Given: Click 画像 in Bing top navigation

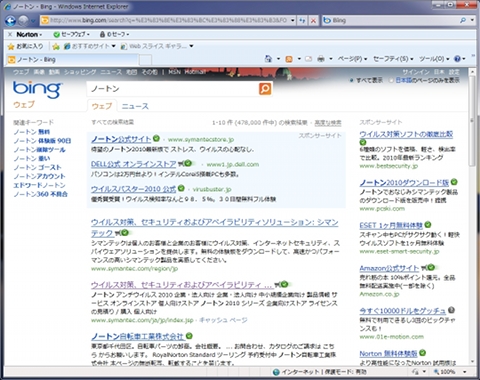Looking at the screenshot, I should (39, 72).
